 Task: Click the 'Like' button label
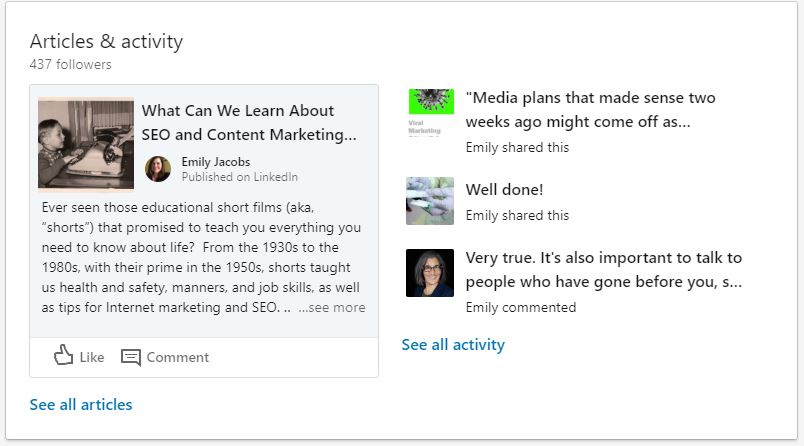92,357
